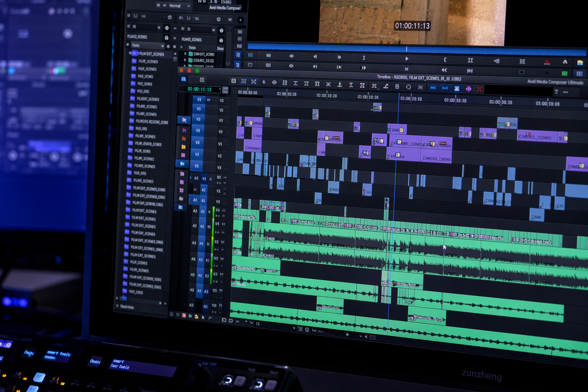
Task: Click the round plus button above the bin scrollbar
Action: 240,20
